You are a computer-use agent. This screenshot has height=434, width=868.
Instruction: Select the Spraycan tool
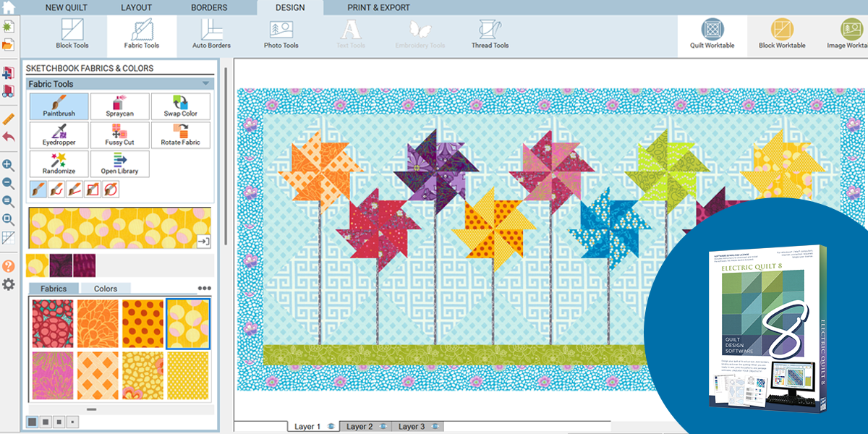coord(119,106)
